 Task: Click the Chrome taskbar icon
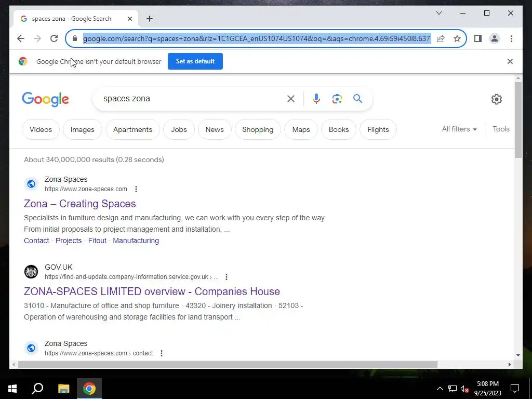tap(89, 389)
